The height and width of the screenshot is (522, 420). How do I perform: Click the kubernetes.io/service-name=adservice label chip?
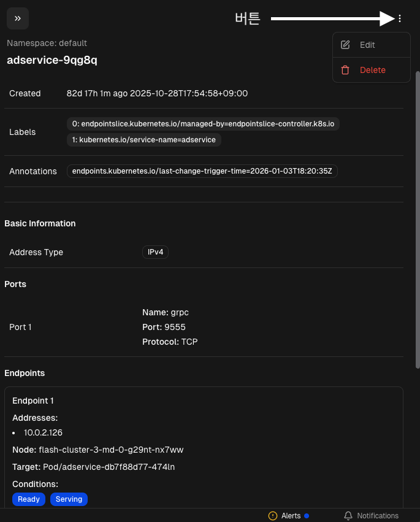(144, 140)
